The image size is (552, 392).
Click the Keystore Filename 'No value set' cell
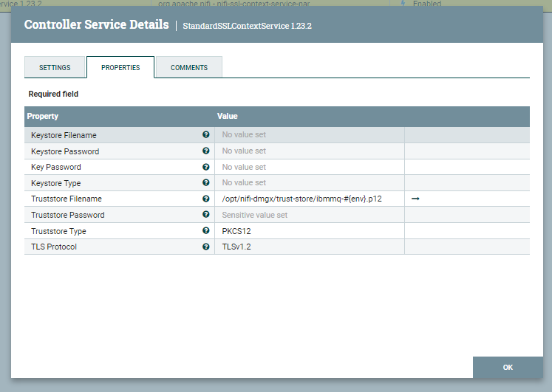310,135
